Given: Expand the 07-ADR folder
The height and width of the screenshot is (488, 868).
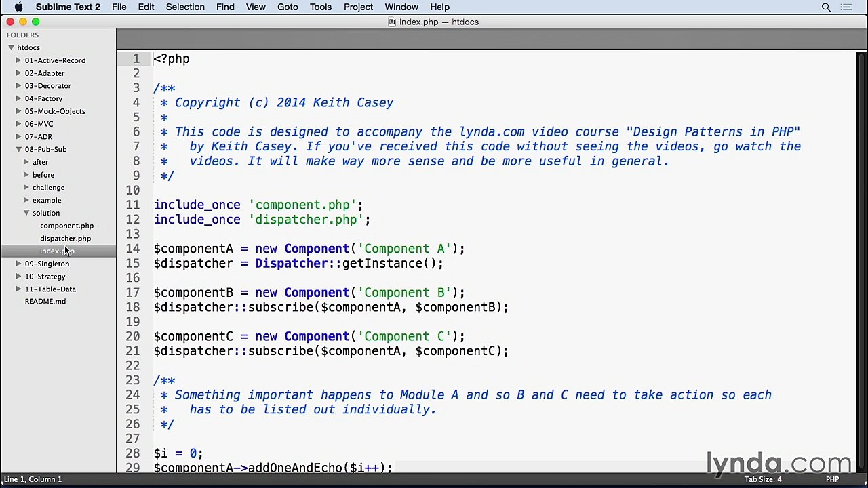Looking at the screenshot, I should click(19, 137).
